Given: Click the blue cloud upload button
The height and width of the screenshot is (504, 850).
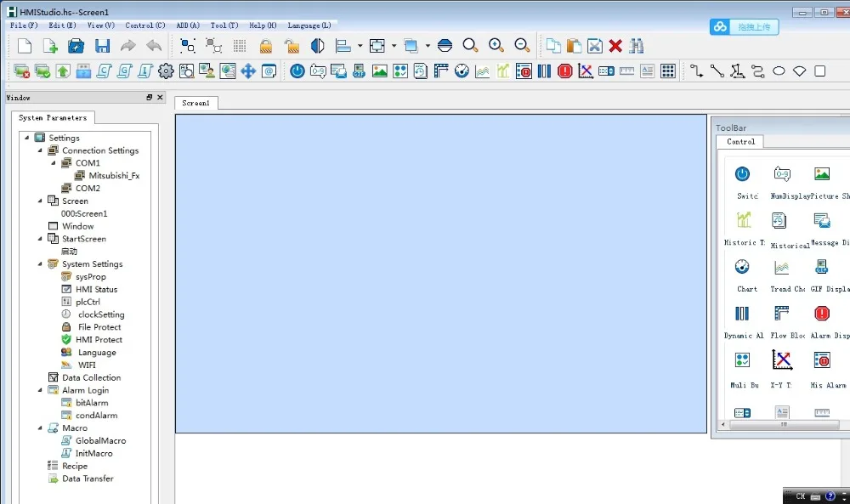Looking at the screenshot, I should pyautogui.click(x=744, y=26).
